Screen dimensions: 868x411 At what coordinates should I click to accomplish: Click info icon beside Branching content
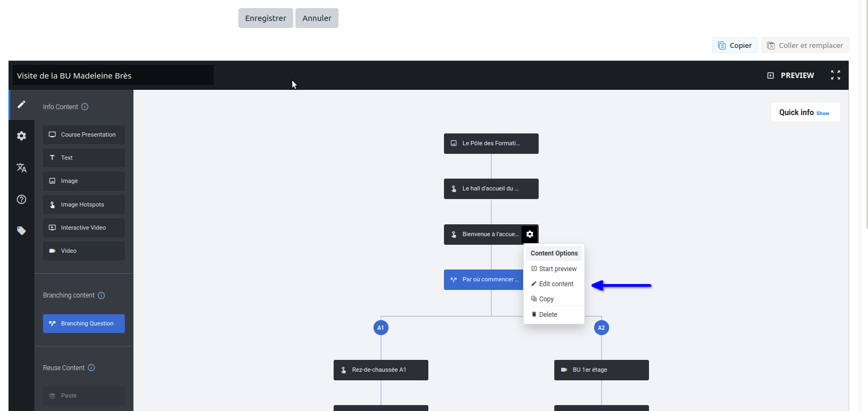[101, 295]
